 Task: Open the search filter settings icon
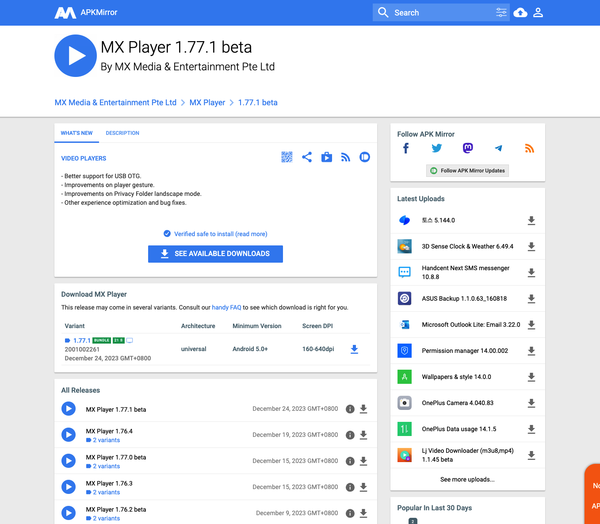click(501, 13)
